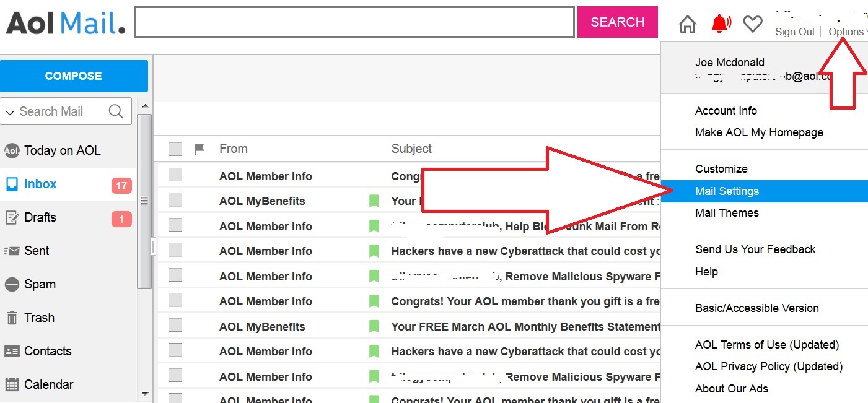This screenshot has height=403, width=868.
Task: Check the first AOL Member Info 'Congr' message
Action: click(175, 175)
